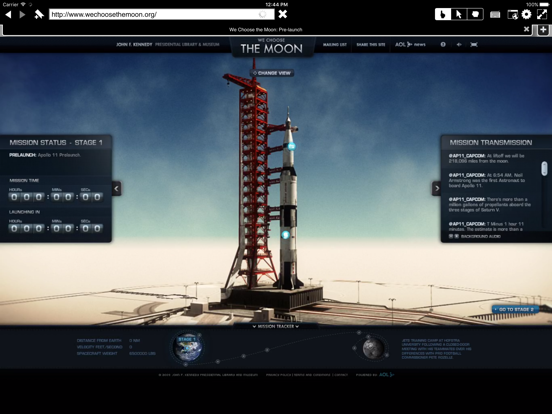
Task: Tap the pin bookmark icon beside the address bar
Action: pos(39,14)
